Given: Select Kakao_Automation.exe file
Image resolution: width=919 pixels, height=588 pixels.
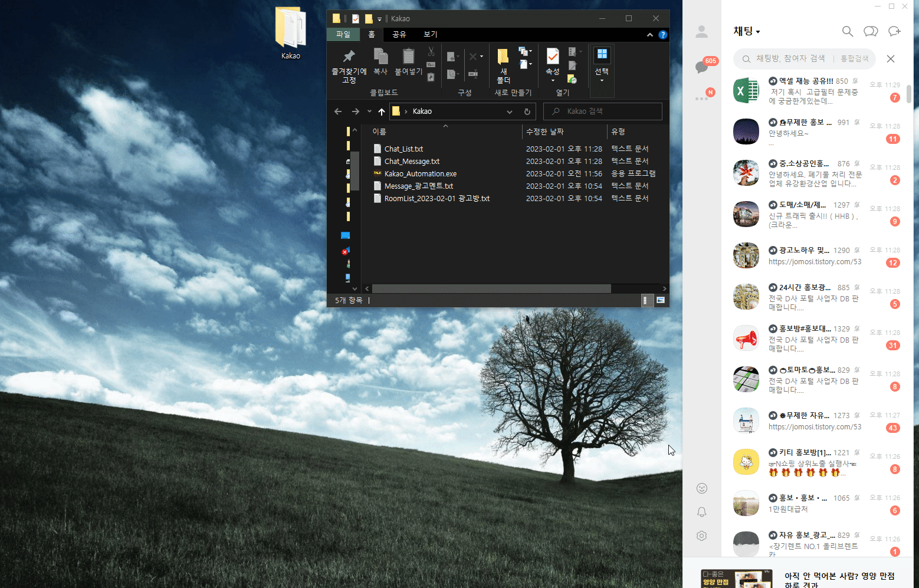Looking at the screenshot, I should [420, 174].
